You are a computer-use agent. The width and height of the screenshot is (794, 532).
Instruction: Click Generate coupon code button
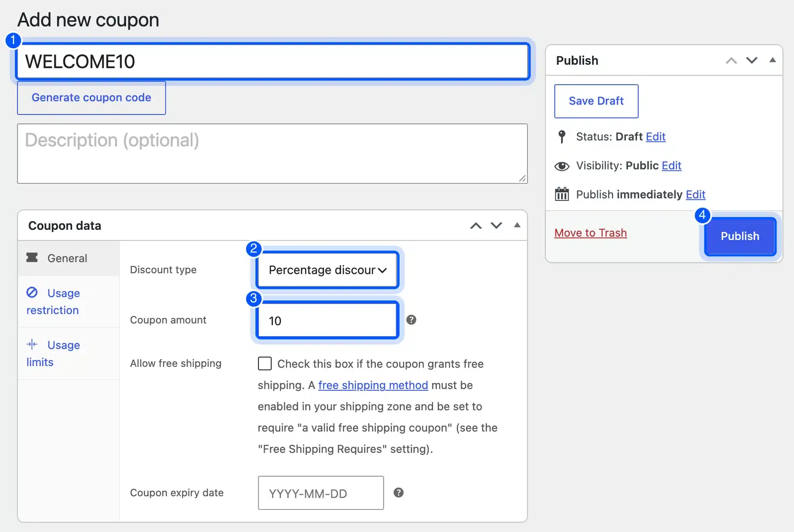91,97
